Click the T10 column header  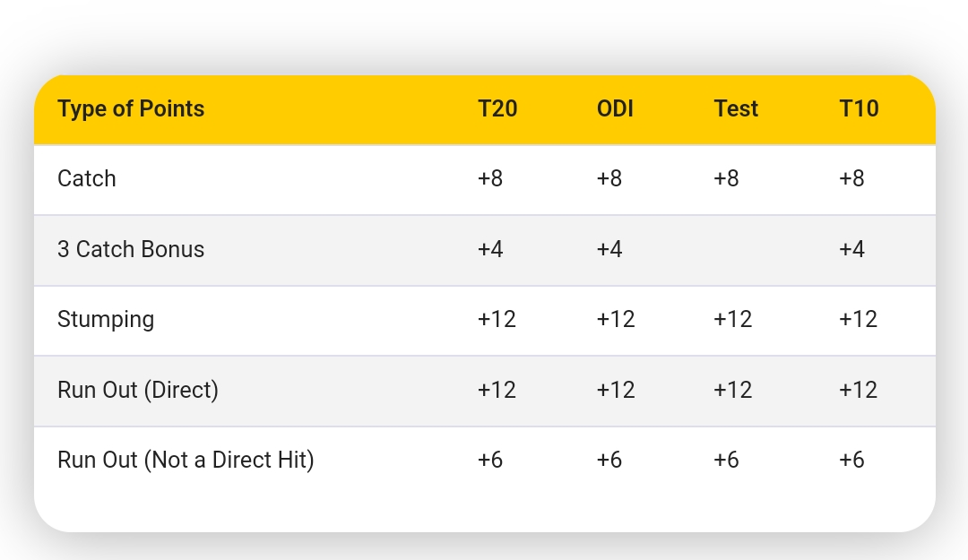pyautogui.click(x=859, y=109)
